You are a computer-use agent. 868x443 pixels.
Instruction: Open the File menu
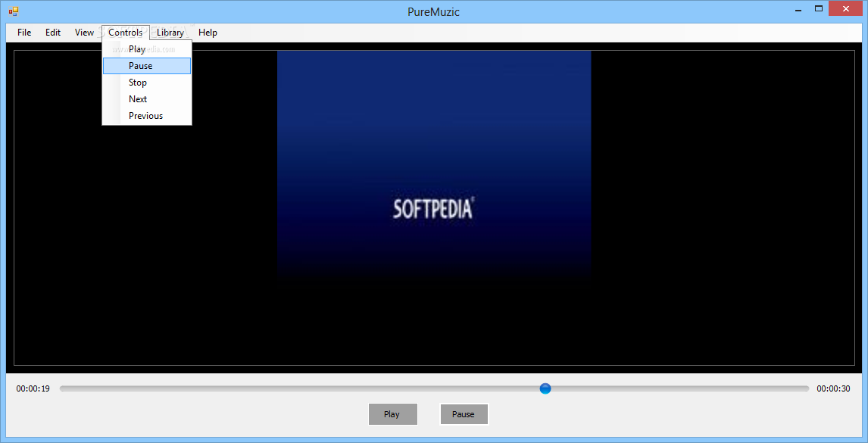24,32
